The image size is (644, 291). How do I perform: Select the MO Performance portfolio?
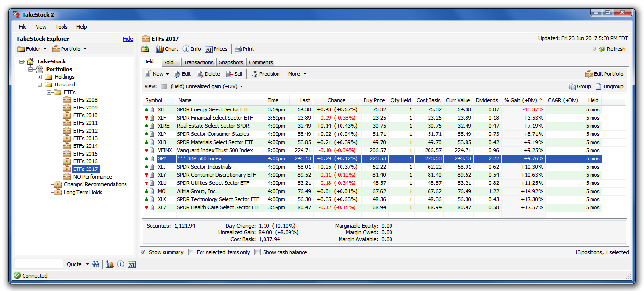coord(92,177)
